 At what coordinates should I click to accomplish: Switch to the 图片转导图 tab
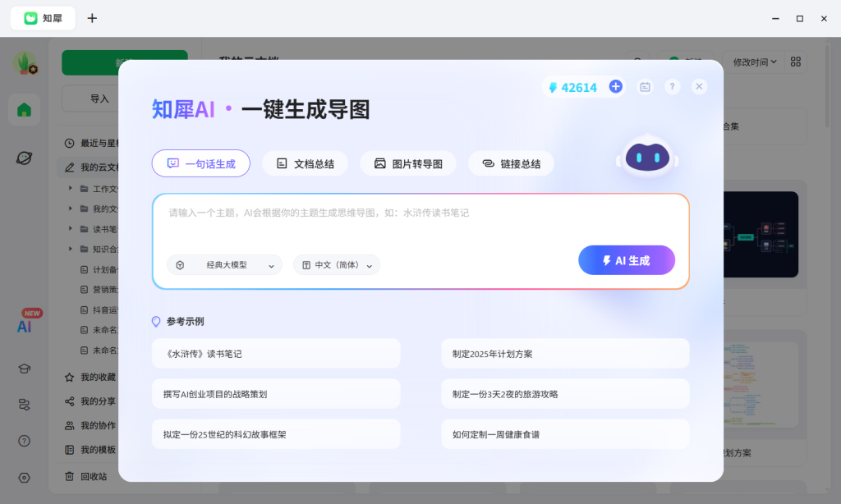[408, 163]
